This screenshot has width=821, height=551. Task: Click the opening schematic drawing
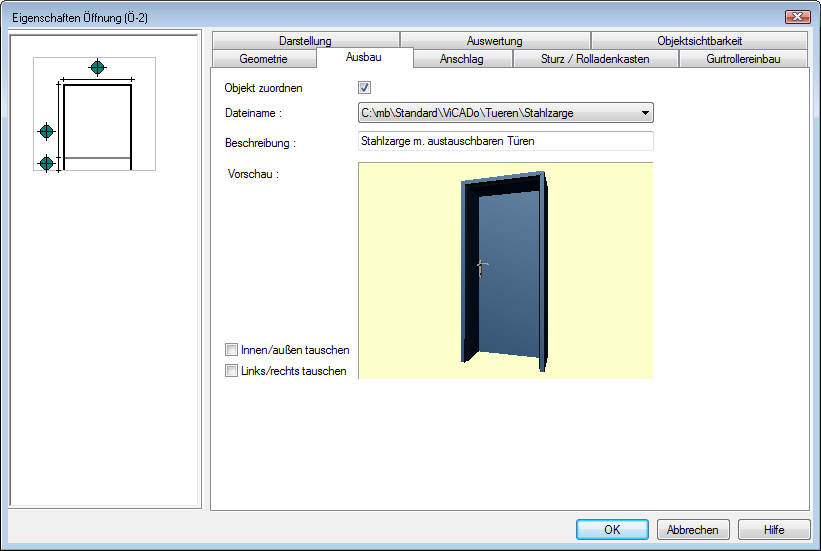pos(95,114)
